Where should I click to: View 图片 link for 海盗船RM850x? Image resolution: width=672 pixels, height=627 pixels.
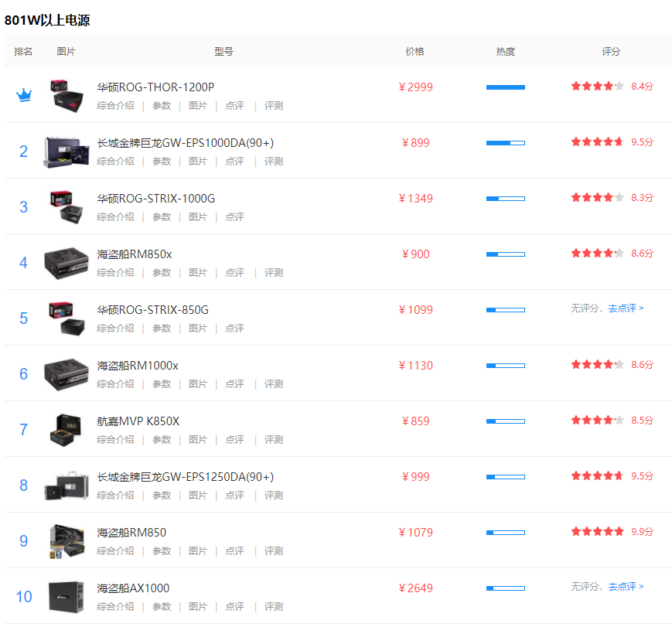pos(198,273)
